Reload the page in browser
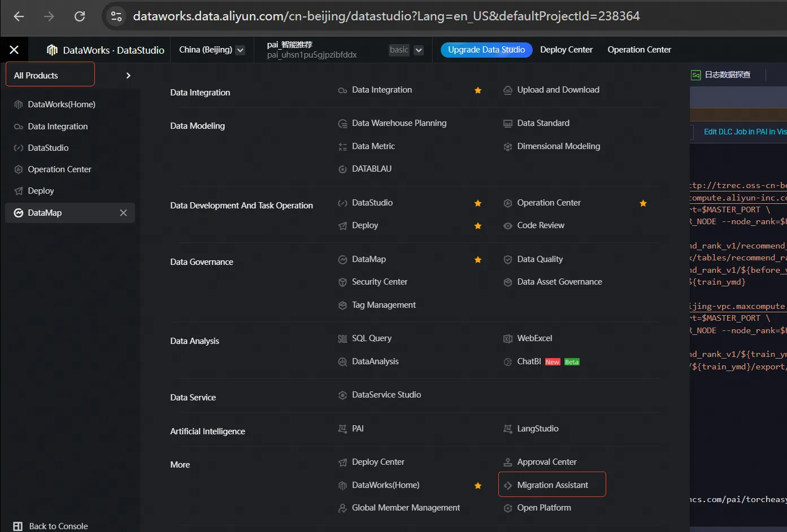Image resolution: width=787 pixels, height=532 pixels. coord(80,16)
